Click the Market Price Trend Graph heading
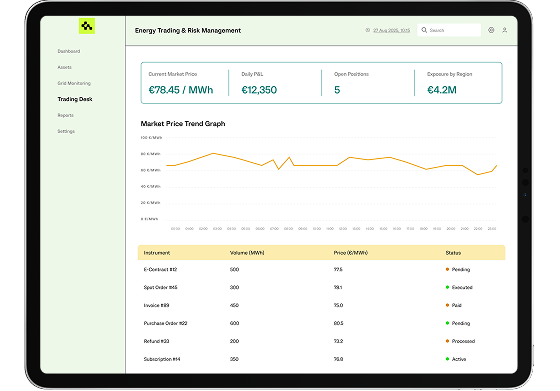The height and width of the screenshot is (391, 560). (x=182, y=124)
